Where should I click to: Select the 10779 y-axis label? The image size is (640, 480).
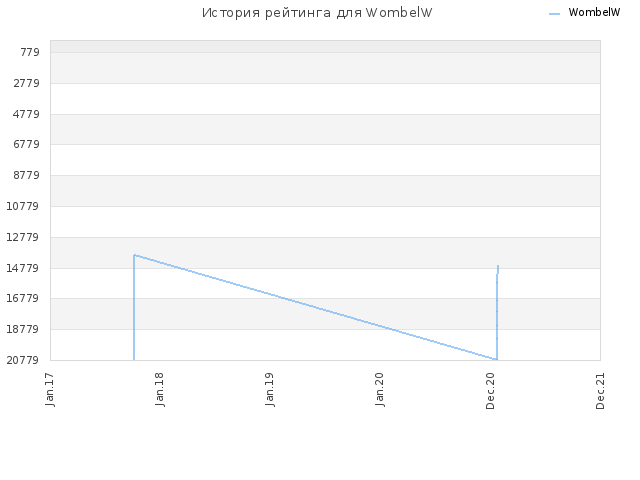point(23,206)
